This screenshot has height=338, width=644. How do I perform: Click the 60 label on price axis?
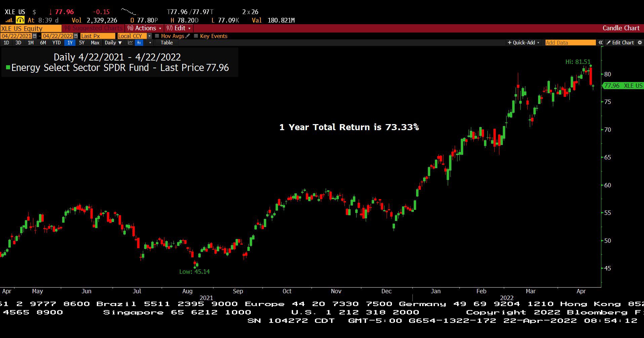point(608,185)
